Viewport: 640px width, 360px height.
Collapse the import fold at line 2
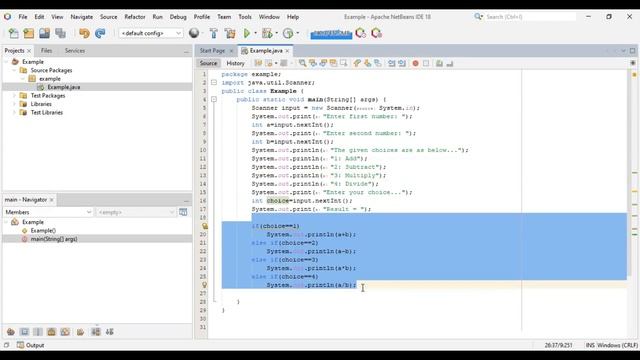coord(213,82)
